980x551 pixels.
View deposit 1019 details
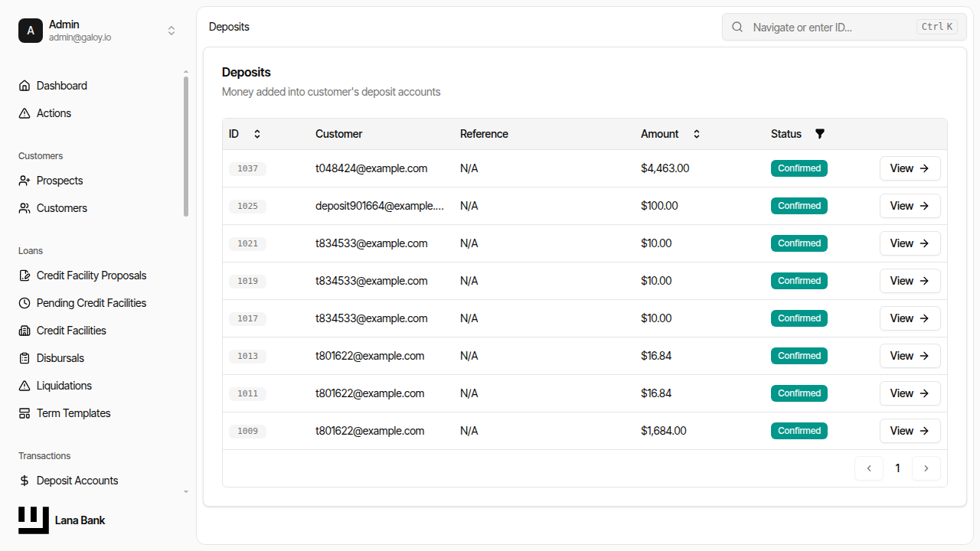click(910, 281)
